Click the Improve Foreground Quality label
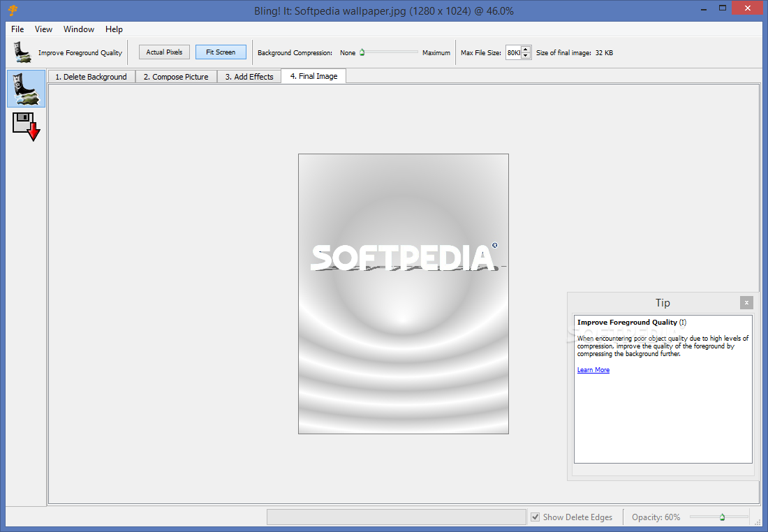This screenshot has height=532, width=768. coord(80,53)
